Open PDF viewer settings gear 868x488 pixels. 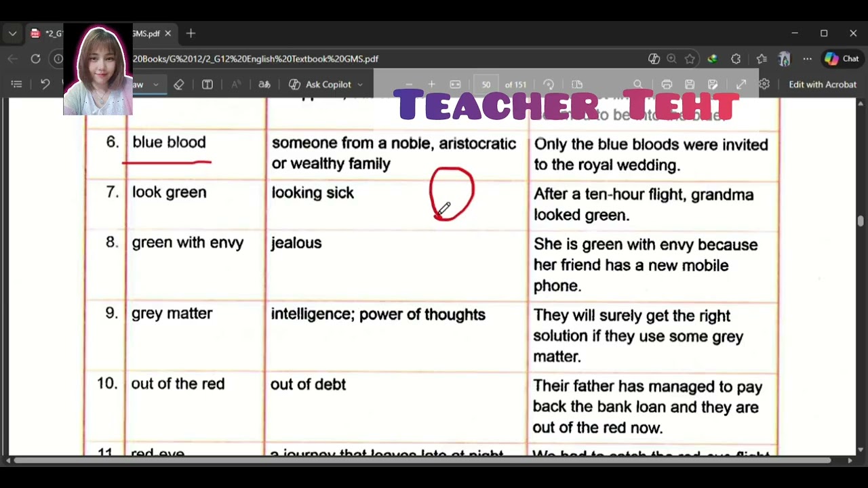click(x=764, y=84)
